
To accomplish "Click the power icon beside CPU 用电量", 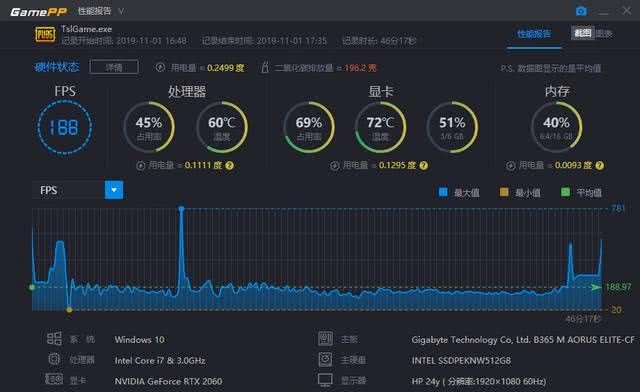I will click(x=140, y=165).
